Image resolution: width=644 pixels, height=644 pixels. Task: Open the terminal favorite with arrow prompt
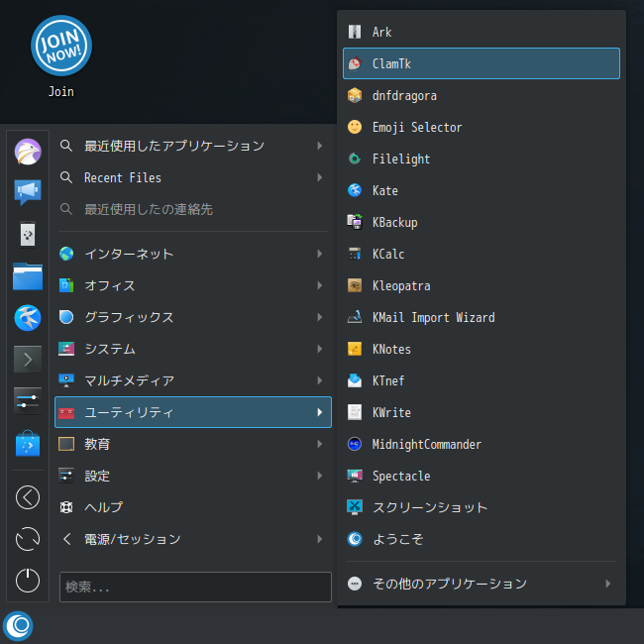(28, 360)
